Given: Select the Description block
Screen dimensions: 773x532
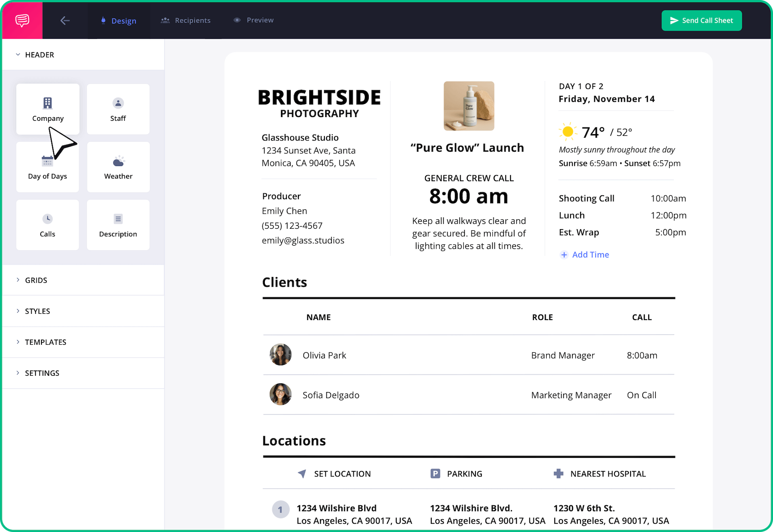Looking at the screenshot, I should 118,225.
